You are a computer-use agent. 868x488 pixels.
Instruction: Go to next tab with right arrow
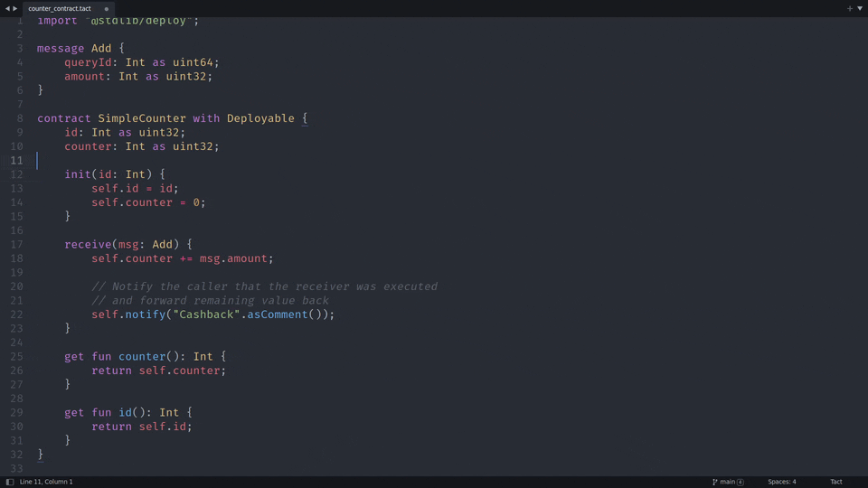point(15,8)
